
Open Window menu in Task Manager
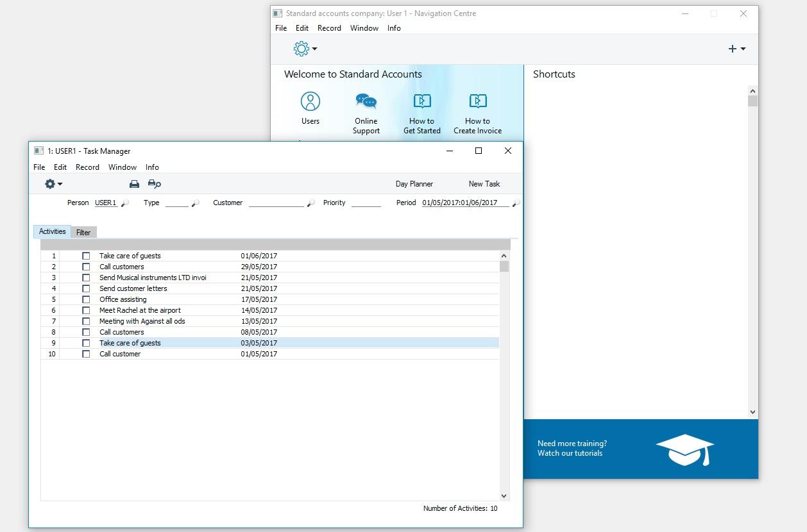point(123,167)
